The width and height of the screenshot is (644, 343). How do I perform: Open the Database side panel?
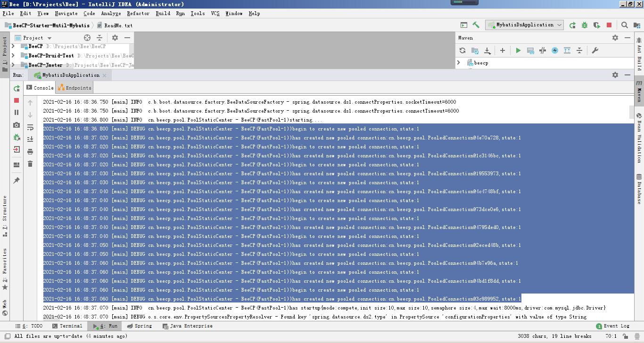tap(639, 189)
